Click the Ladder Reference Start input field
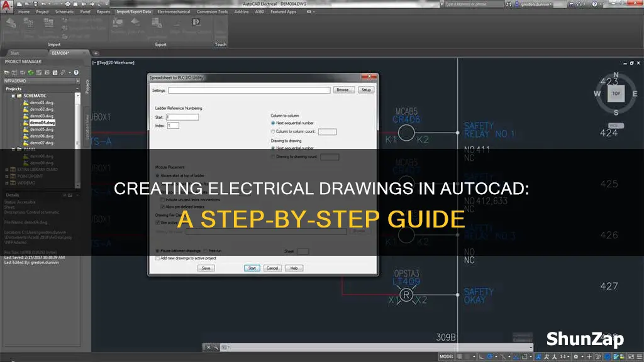The width and height of the screenshot is (644, 362). tap(182, 118)
